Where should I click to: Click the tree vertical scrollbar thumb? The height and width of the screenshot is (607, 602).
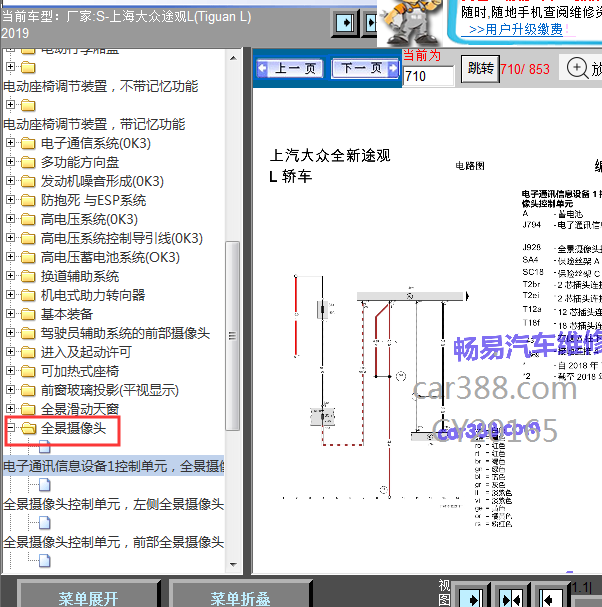233,336
